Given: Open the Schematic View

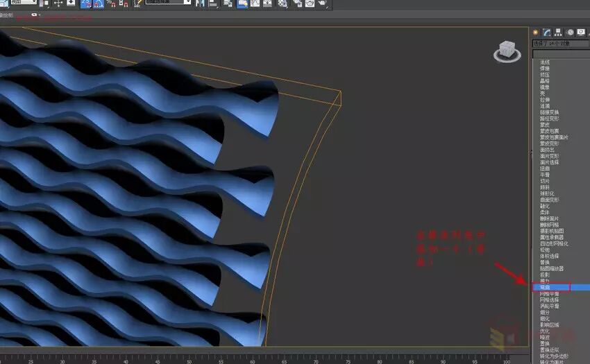Looking at the screenshot, I should coord(267,3).
